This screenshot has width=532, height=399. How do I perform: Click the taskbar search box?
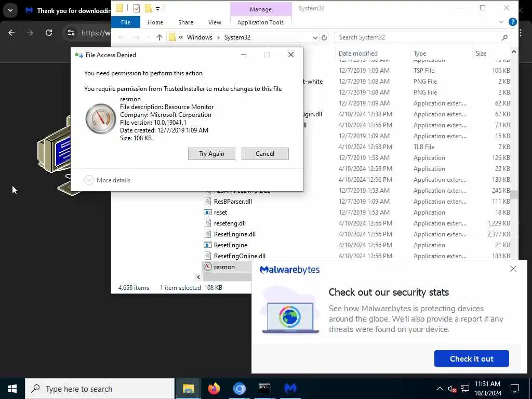tap(100, 389)
